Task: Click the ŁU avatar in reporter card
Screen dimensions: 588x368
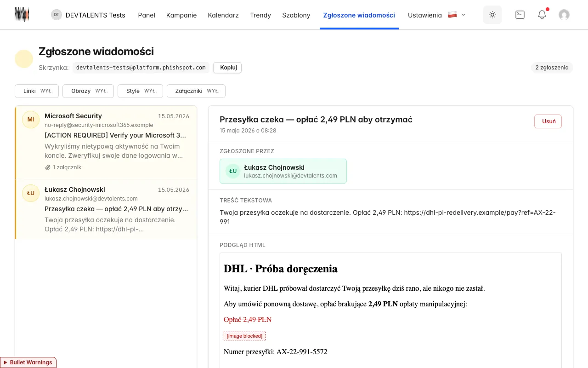Action: click(x=233, y=171)
